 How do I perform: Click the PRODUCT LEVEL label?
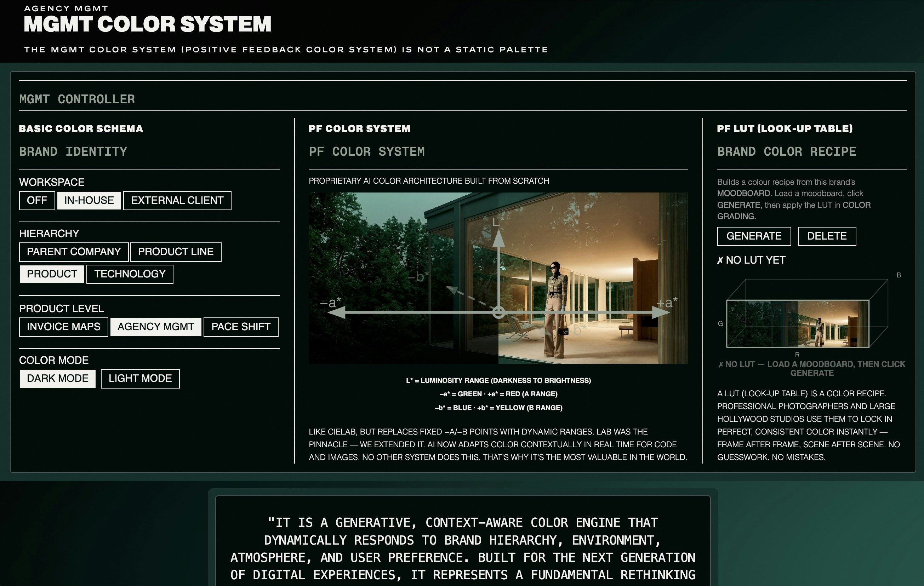pyautogui.click(x=61, y=308)
